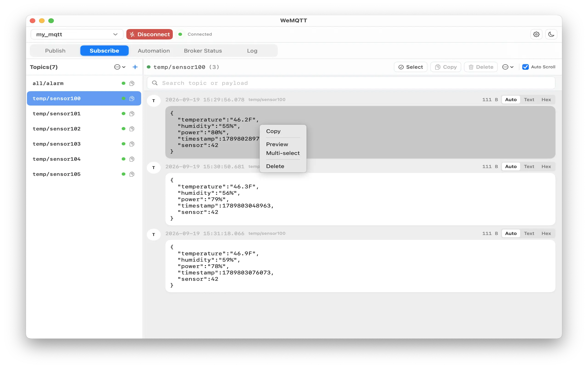Viewport: 588px width, 368px height.
Task: Select the temp/sensor103 topic
Action: pos(84,144)
